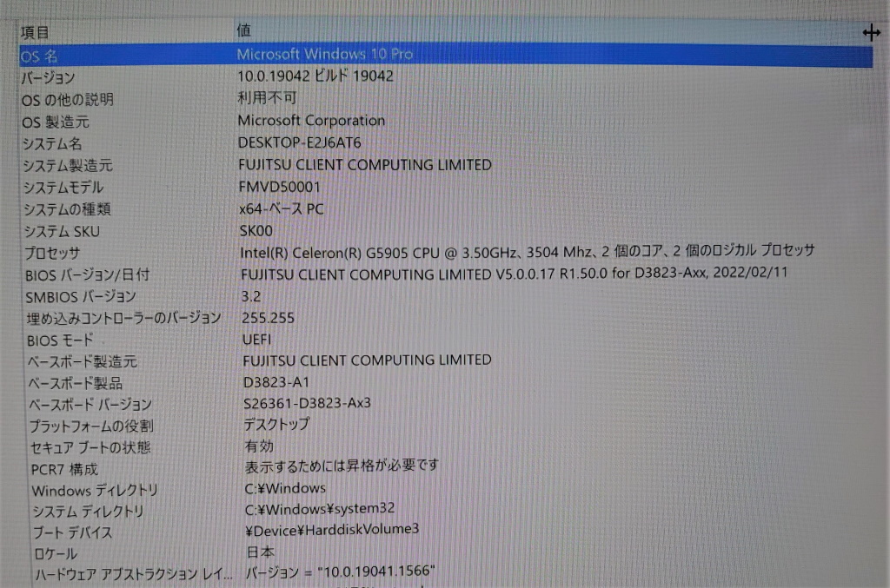This screenshot has width=890, height=588.
Task: Select the Windows ディレクトリ row
Action: coord(95,491)
